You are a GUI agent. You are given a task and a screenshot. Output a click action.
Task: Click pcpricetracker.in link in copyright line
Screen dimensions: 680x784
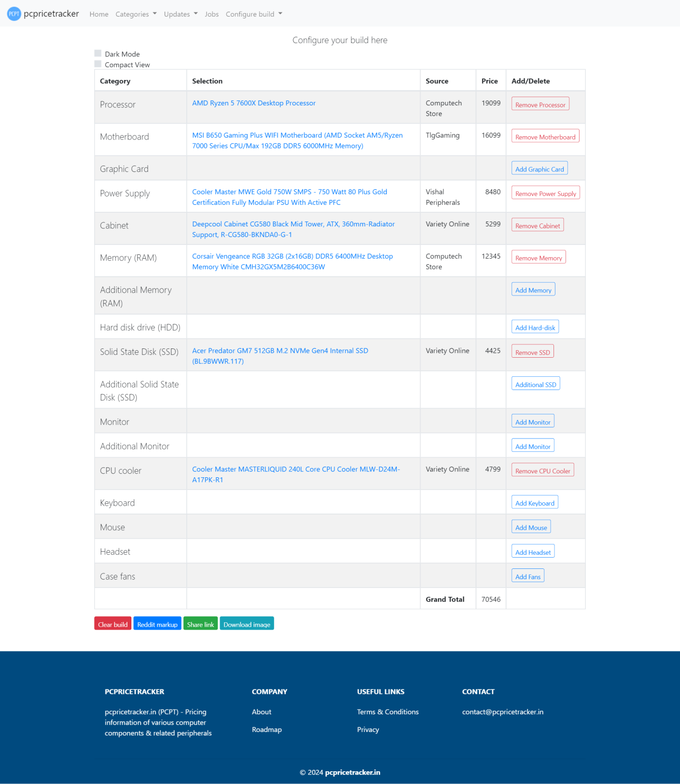(x=353, y=773)
